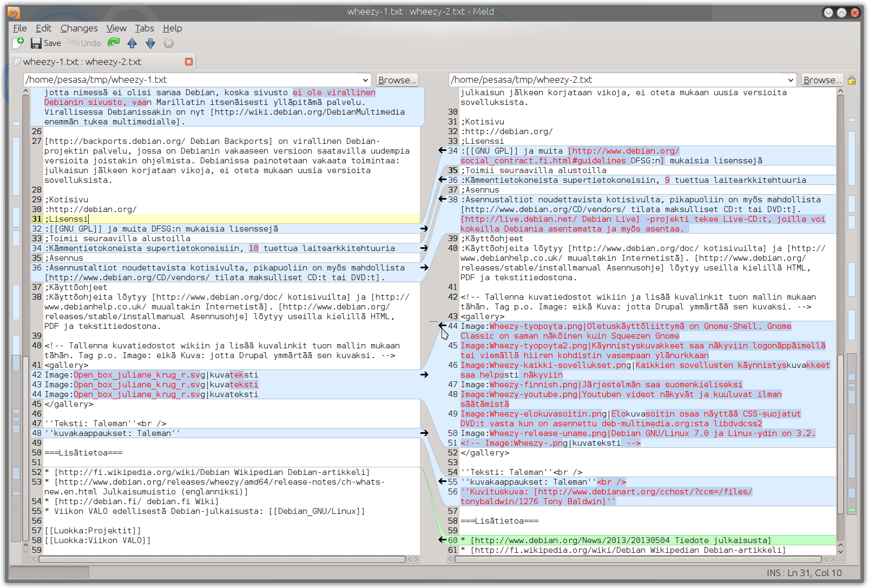Image resolution: width=869 pixels, height=588 pixels.
Task: Click left line 29 ';Kotisivu'
Action: (66, 200)
